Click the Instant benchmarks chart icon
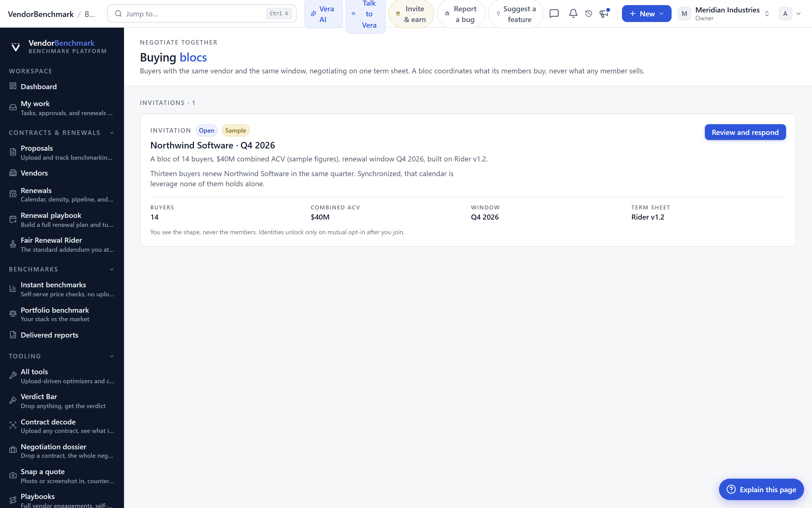This screenshot has height=508, width=812. tap(13, 289)
